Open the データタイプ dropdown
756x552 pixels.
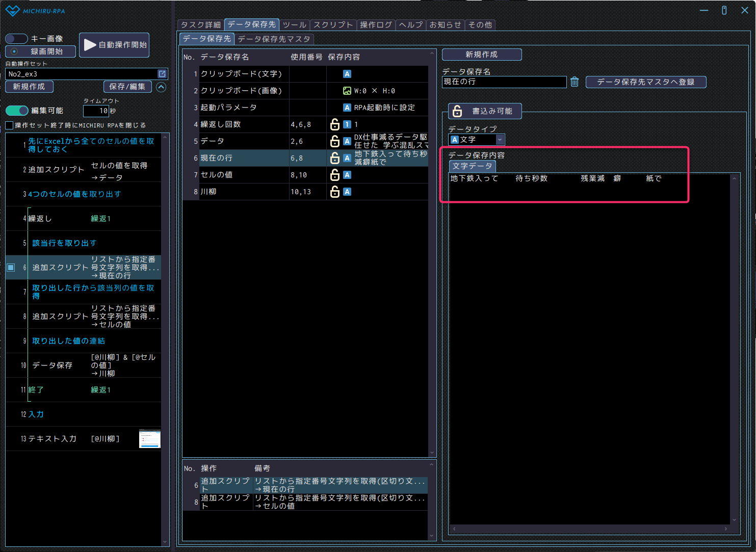point(500,140)
